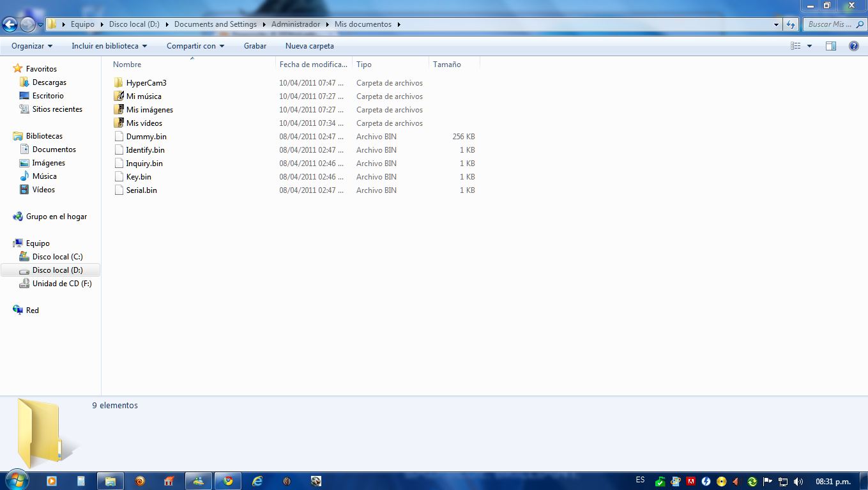The height and width of the screenshot is (490, 868).
Task: Open the view options dropdown arrow
Action: pyautogui.click(x=809, y=46)
